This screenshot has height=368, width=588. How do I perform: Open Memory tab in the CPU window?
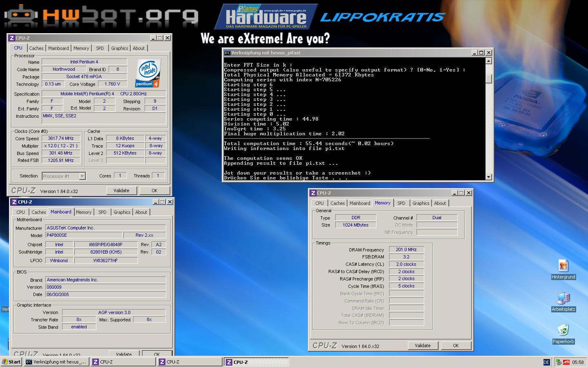[x=81, y=48]
